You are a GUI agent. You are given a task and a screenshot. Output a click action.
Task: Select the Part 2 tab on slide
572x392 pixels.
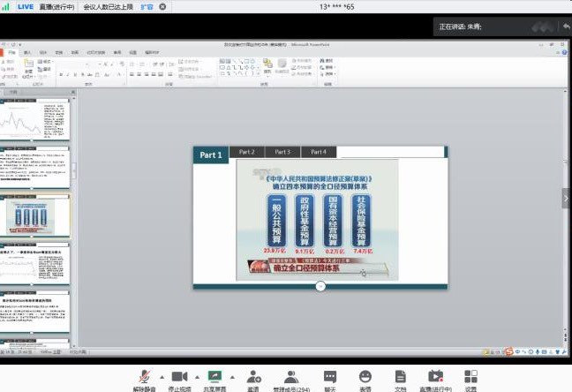coord(247,152)
